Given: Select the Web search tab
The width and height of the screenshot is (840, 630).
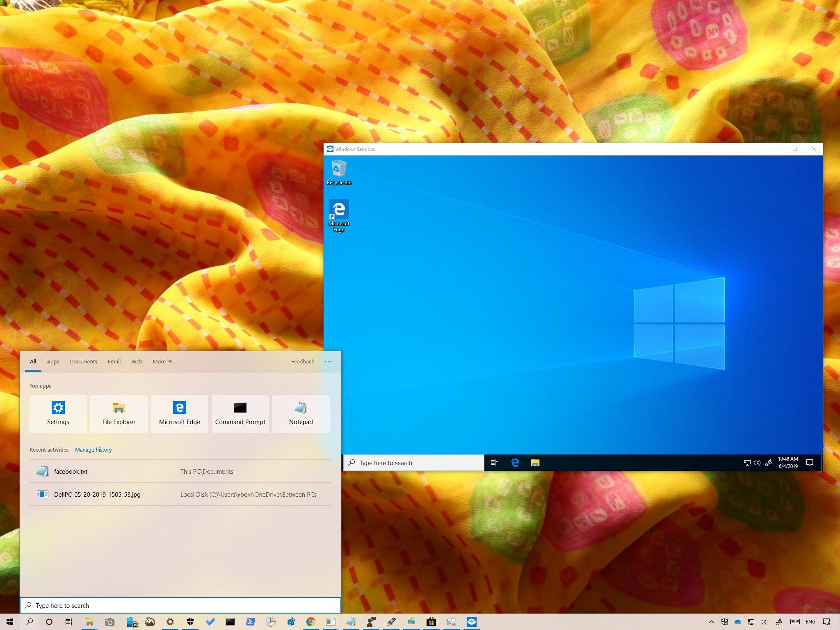Looking at the screenshot, I should coord(137,361).
